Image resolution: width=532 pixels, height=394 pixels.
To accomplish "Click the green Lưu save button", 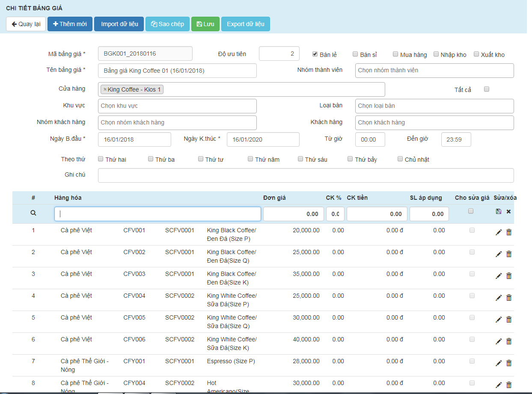I will coord(205,24).
